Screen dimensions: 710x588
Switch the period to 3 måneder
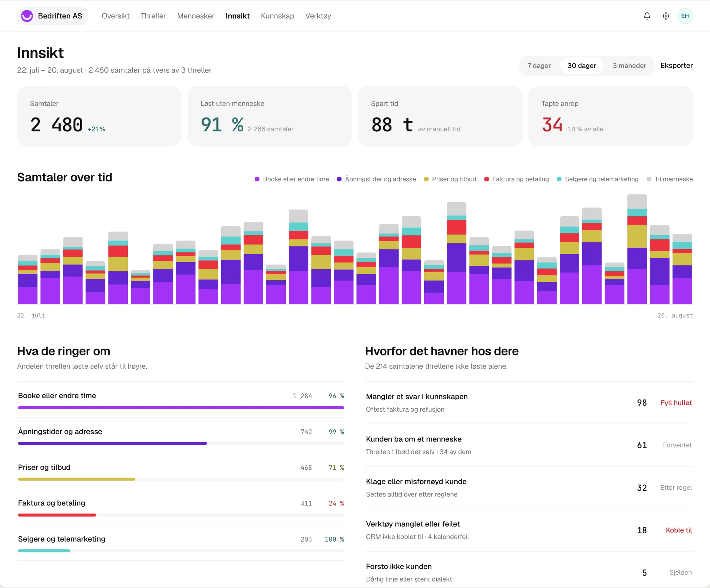[629, 66]
